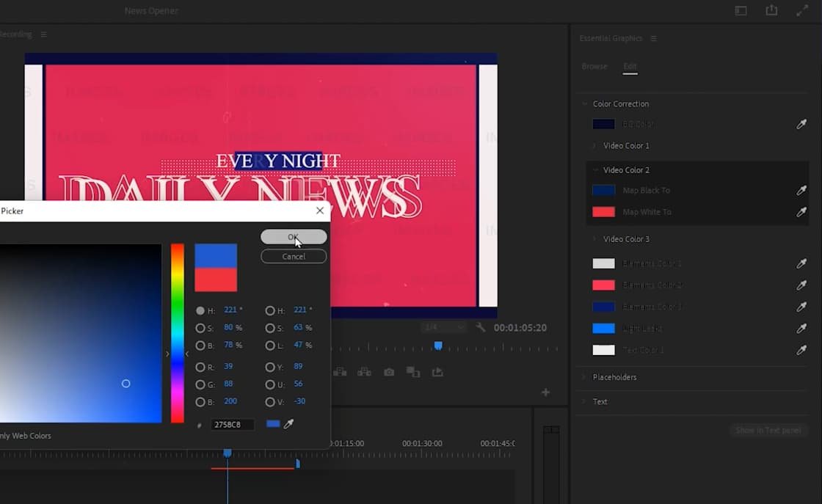
Task: Select the HSB Saturation radio button
Action: click(x=200, y=328)
